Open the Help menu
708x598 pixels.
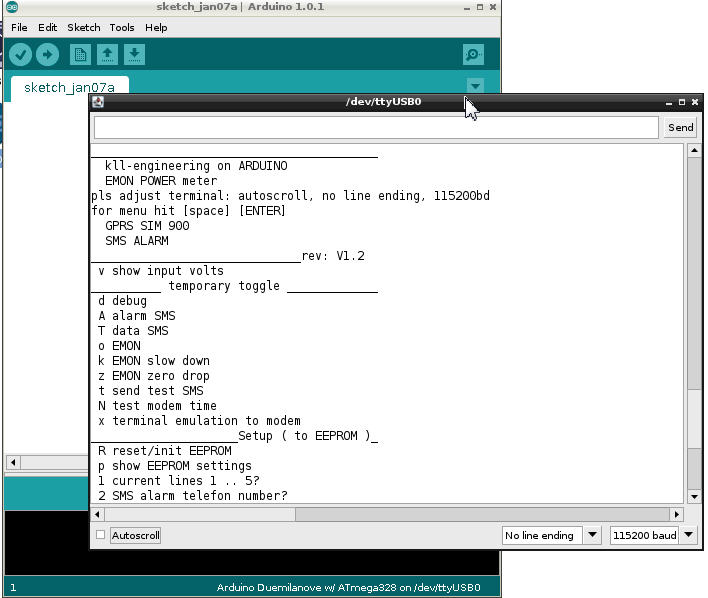pos(156,28)
